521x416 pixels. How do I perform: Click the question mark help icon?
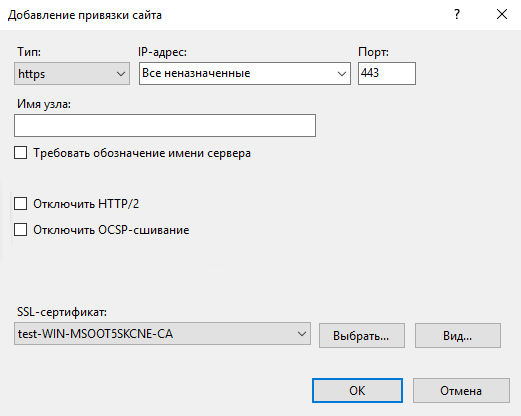[457, 14]
